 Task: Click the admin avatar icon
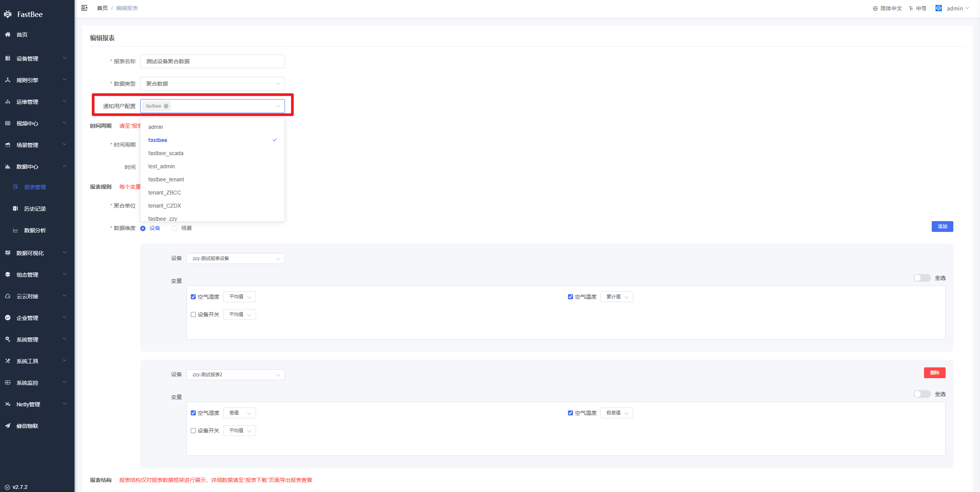939,8
